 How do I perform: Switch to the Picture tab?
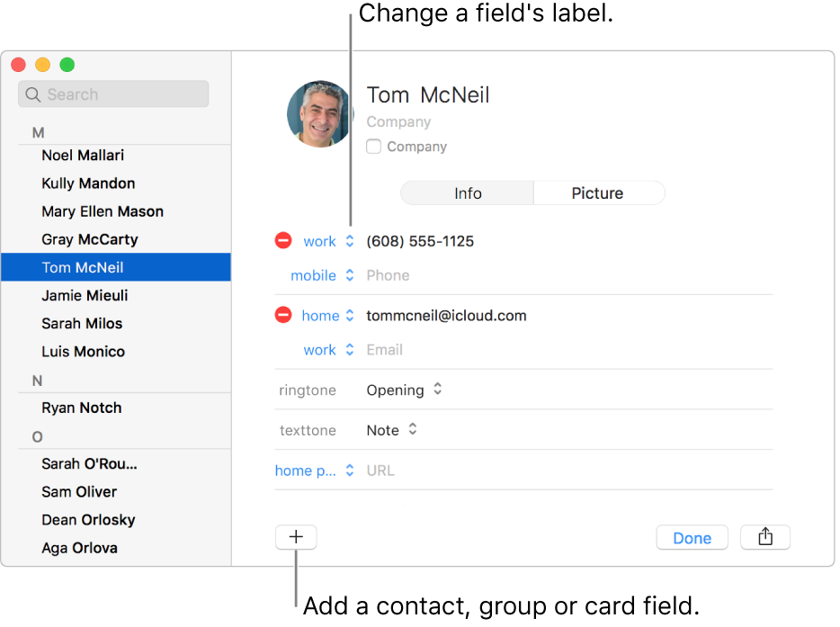(599, 193)
